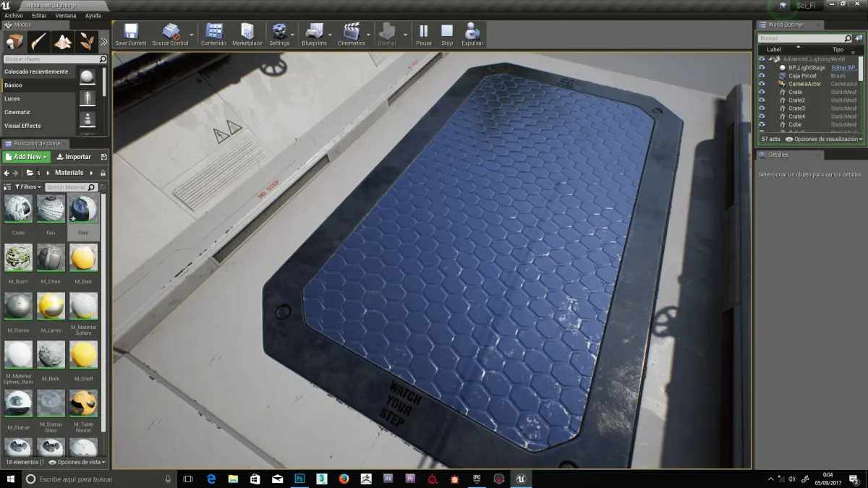Image resolution: width=868 pixels, height=488 pixels.
Task: Click the Diseñar toolbar icon
Action: tap(388, 34)
